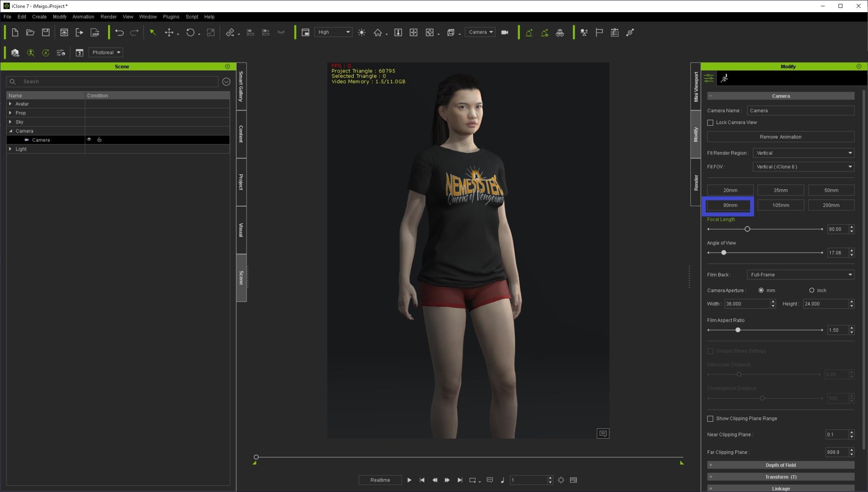Viewport: 868px width, 492px height.
Task: Set lens to 200mm preset
Action: (x=831, y=205)
